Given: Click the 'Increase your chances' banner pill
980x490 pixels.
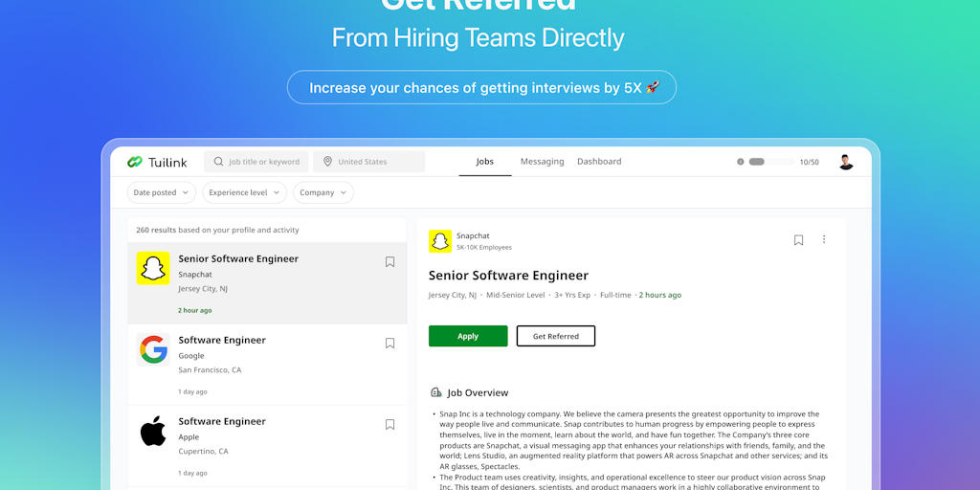Looking at the screenshot, I should [x=481, y=87].
